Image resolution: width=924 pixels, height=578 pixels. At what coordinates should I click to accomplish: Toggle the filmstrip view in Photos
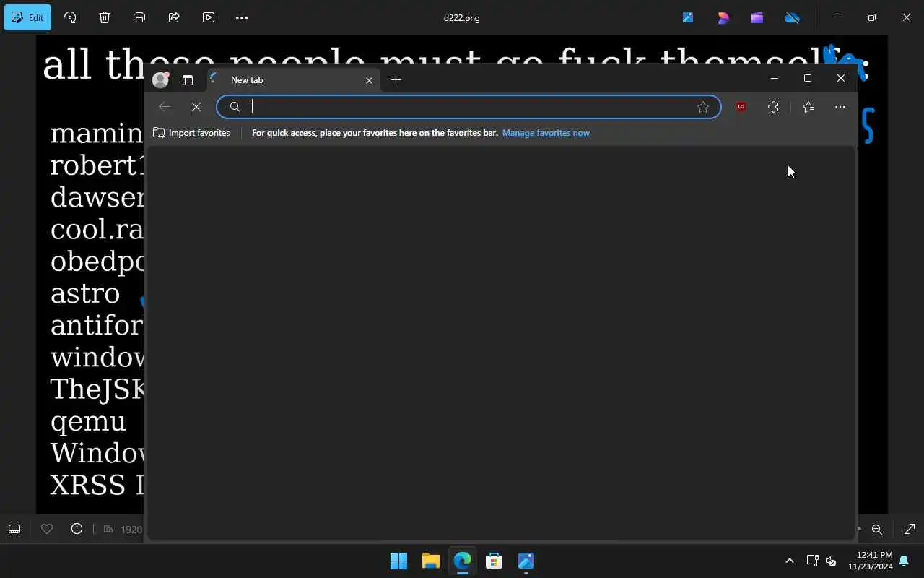[x=14, y=529]
